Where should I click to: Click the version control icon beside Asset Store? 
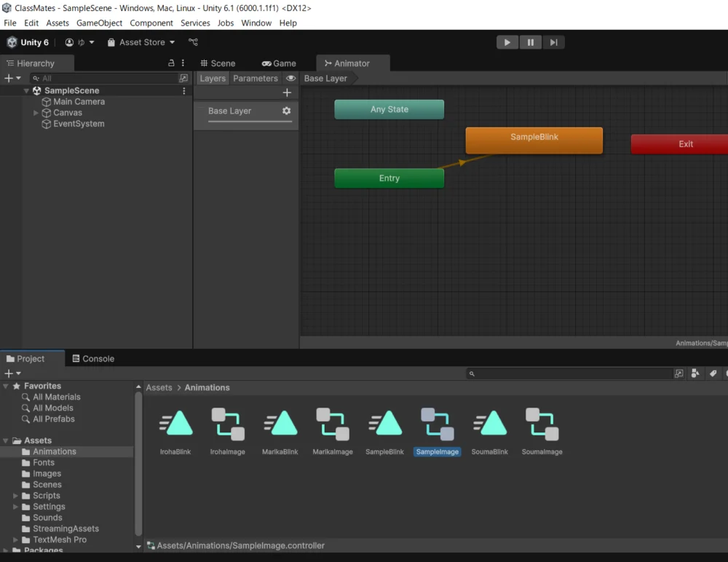194,42
